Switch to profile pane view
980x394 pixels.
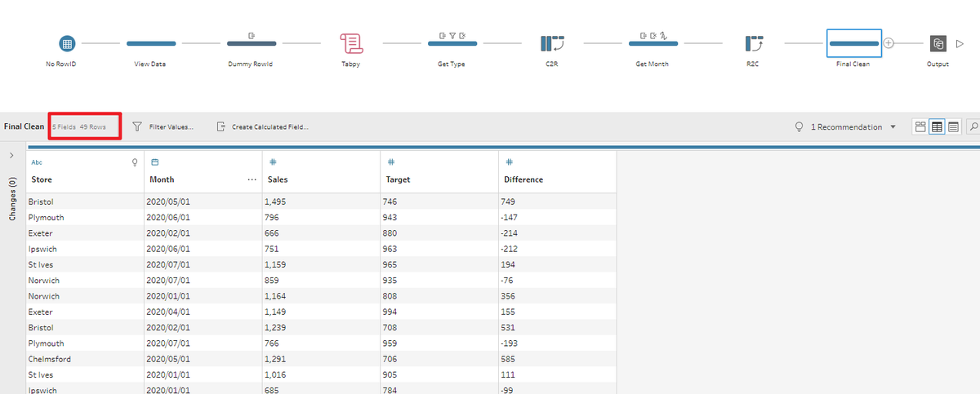pyautogui.click(x=920, y=126)
